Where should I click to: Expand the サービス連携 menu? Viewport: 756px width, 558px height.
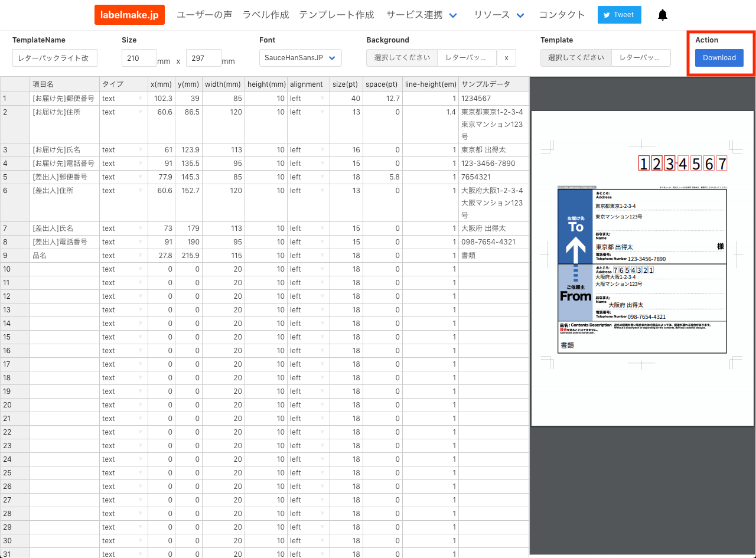point(422,15)
